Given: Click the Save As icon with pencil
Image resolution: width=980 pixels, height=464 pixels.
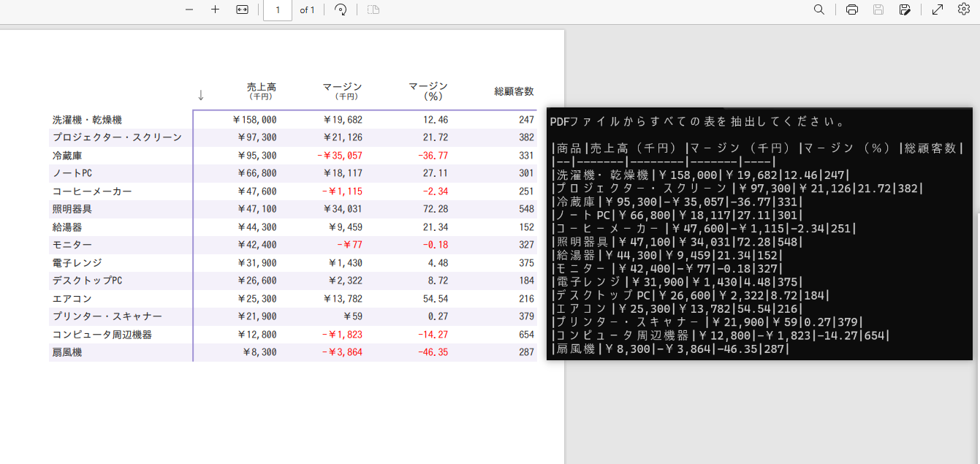Looking at the screenshot, I should click(x=905, y=9).
